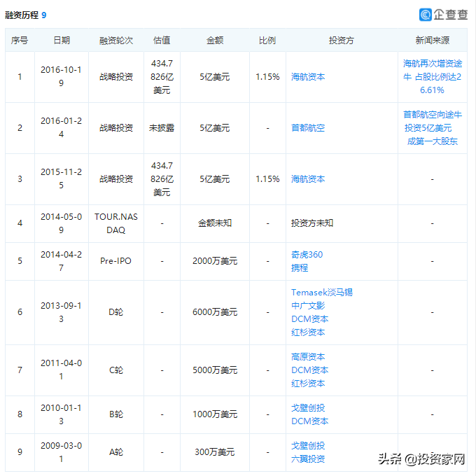The height and width of the screenshot is (476, 476).
Task: Click 434.7826亿美元 valuation in row 1
Action: pyautogui.click(x=162, y=77)
